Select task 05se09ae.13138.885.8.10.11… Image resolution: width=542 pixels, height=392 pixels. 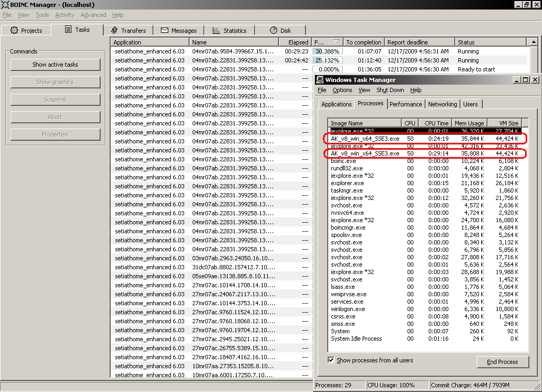tap(212, 276)
